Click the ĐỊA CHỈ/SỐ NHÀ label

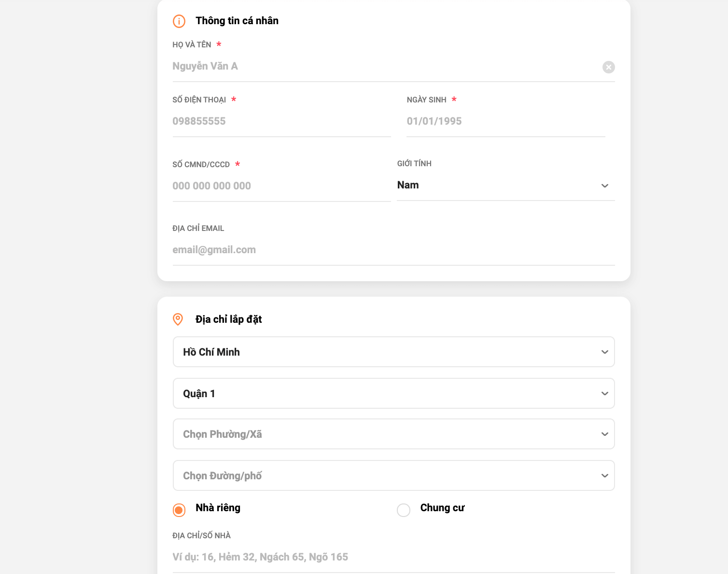[201, 536]
